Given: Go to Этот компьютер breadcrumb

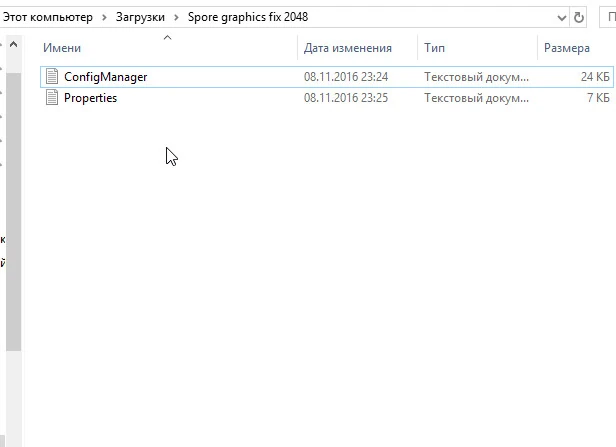Looking at the screenshot, I should click(x=48, y=17).
